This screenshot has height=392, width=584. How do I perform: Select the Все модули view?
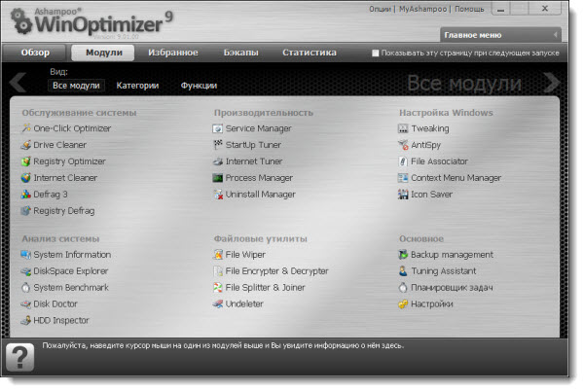click(x=76, y=86)
